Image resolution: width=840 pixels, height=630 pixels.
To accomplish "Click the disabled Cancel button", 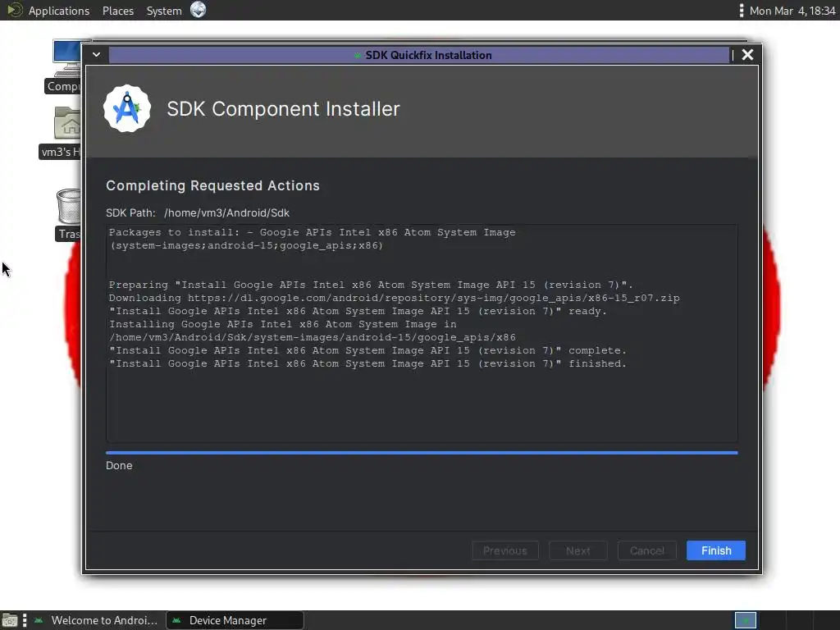I will pos(646,550).
